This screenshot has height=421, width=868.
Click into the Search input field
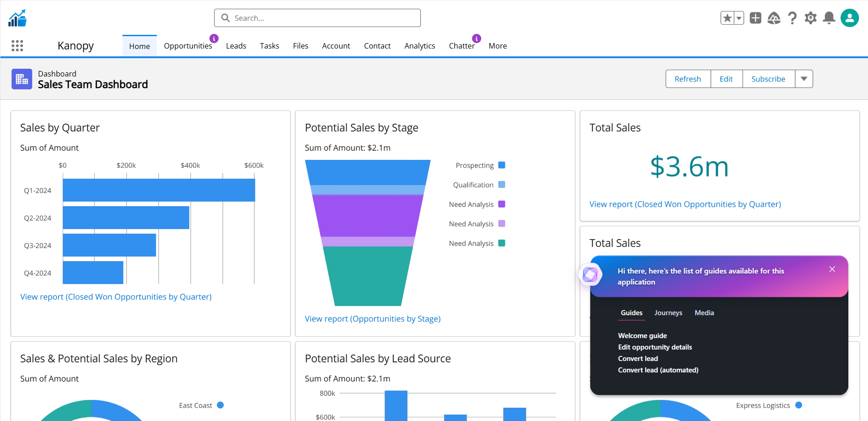(x=317, y=18)
